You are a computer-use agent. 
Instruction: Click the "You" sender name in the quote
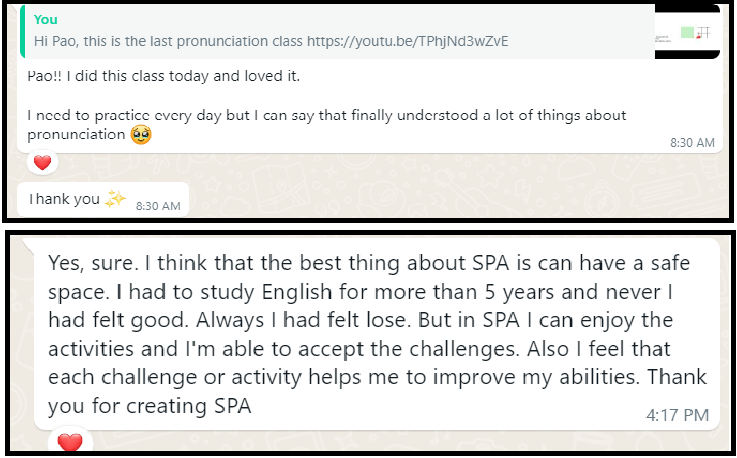pyautogui.click(x=45, y=19)
